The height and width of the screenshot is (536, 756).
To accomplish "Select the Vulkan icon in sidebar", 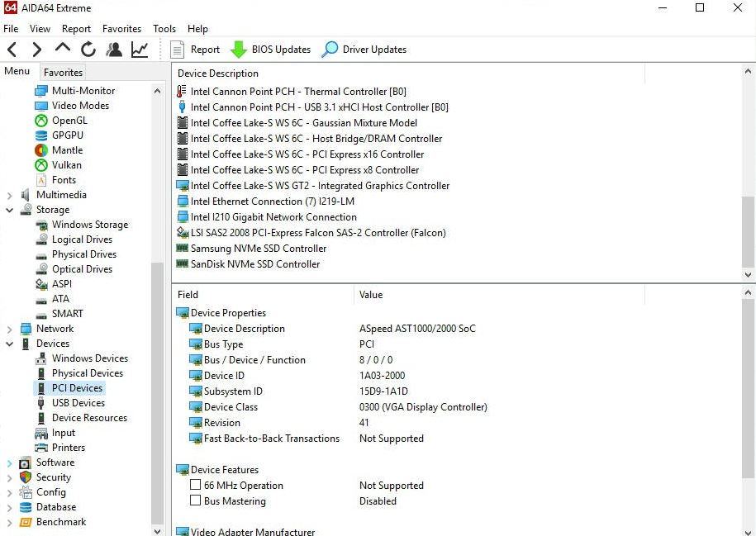I will coord(41,165).
